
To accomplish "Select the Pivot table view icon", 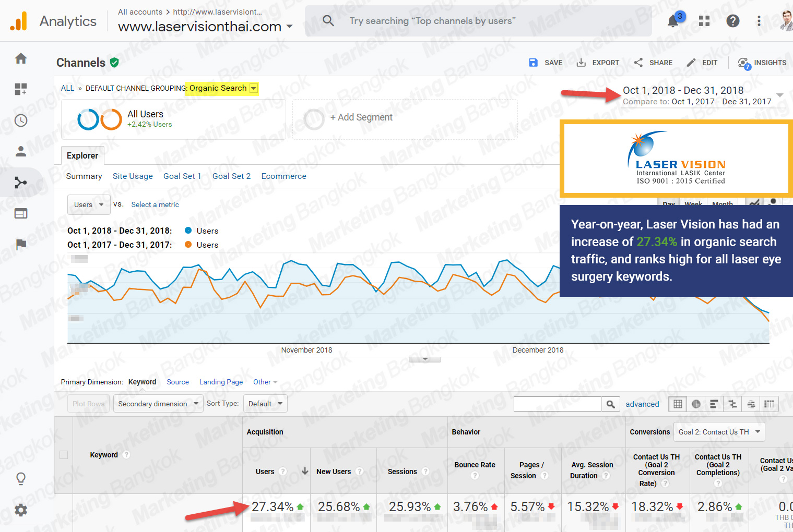I will point(769,404).
